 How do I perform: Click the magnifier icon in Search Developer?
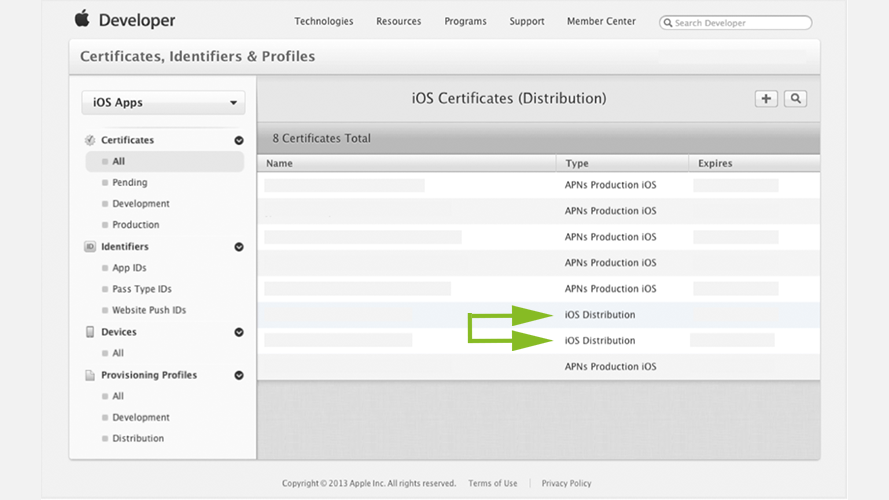tap(668, 23)
